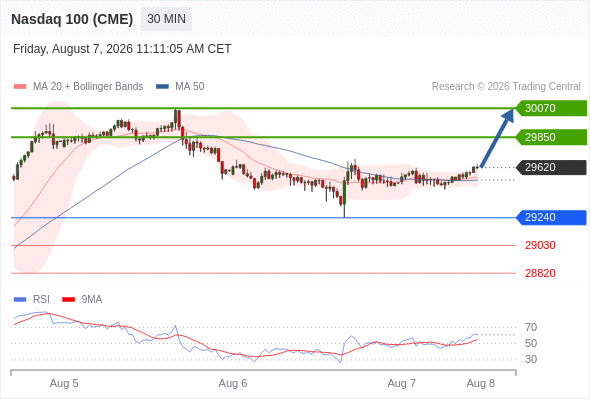Click the 29240 blue pivot label
This screenshot has width=590, height=400.
click(551, 217)
